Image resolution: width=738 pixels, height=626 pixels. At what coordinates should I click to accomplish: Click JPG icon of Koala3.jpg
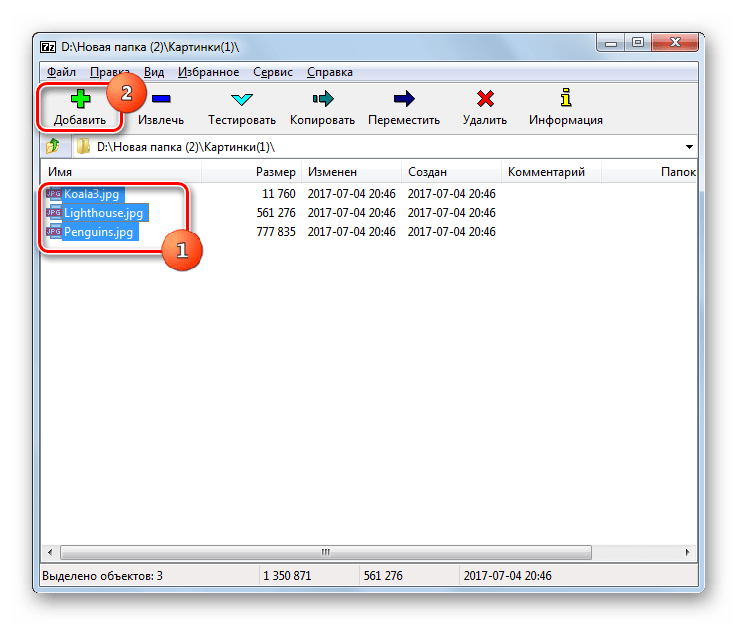pyautogui.click(x=54, y=193)
